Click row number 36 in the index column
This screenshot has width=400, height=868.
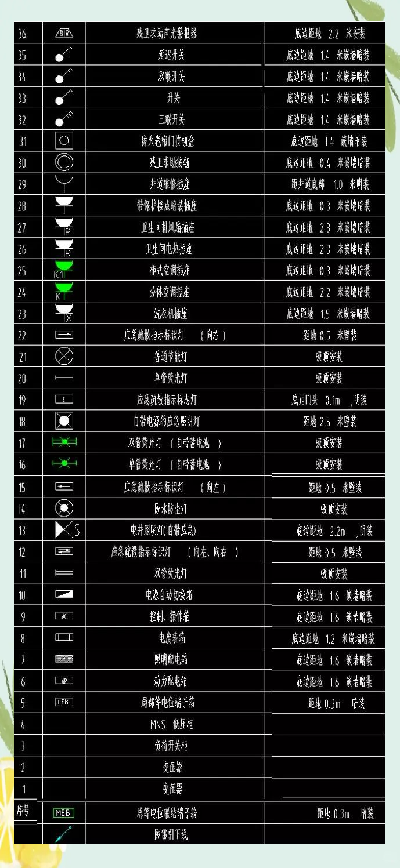coord(22,34)
